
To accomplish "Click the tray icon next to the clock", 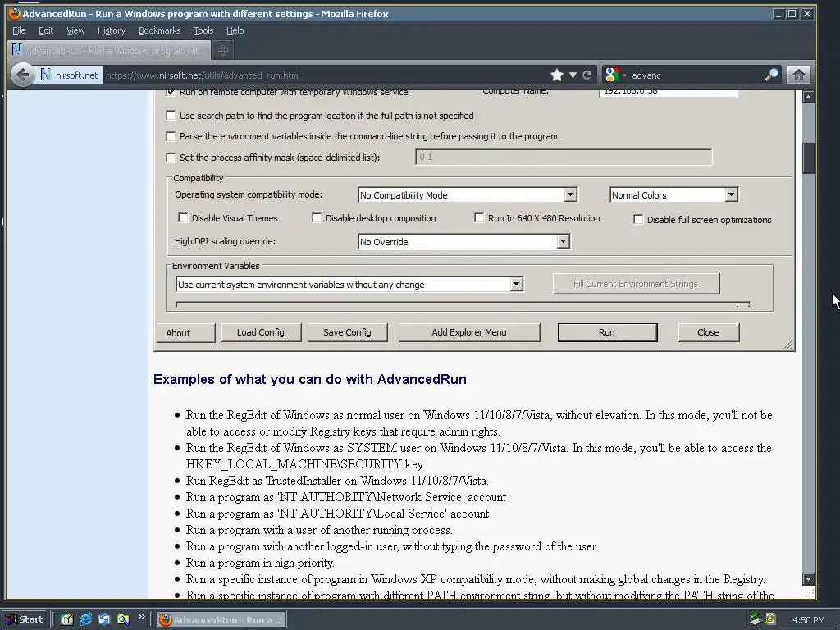I will coord(770,619).
